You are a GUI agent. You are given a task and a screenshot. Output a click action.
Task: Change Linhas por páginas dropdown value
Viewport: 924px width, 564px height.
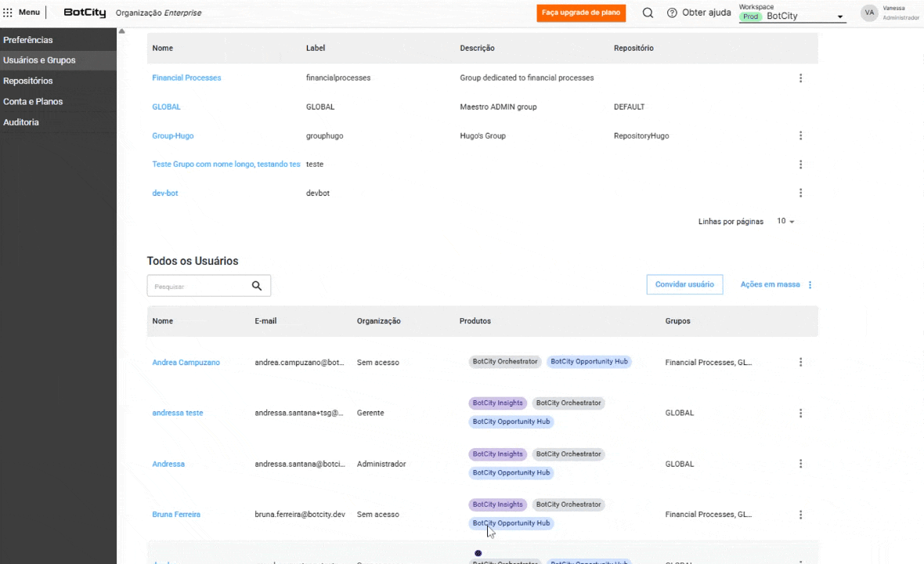(x=785, y=222)
